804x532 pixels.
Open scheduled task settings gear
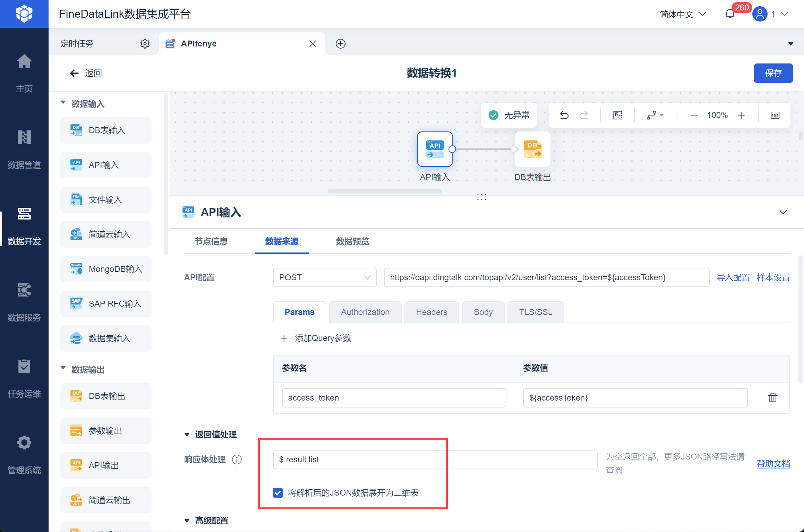pos(145,44)
